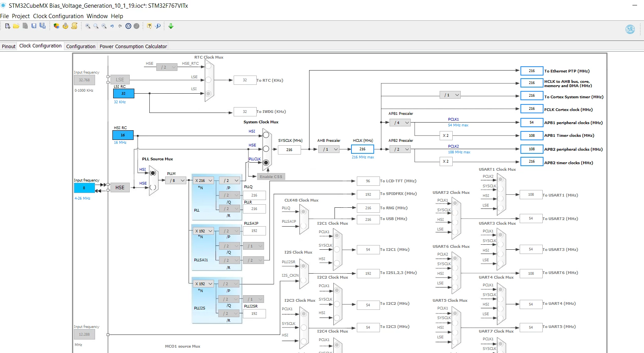Click the yellow scroll script icon

(x=74, y=26)
